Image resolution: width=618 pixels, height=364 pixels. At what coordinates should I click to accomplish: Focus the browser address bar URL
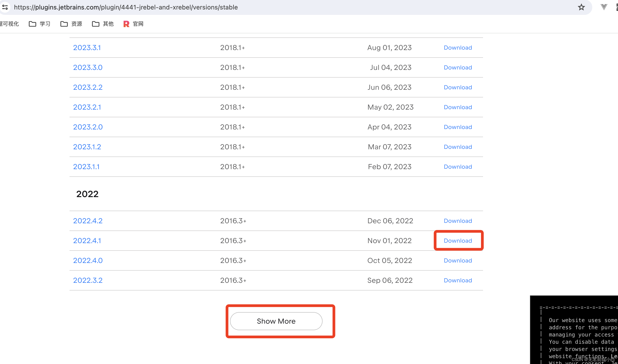(126, 7)
